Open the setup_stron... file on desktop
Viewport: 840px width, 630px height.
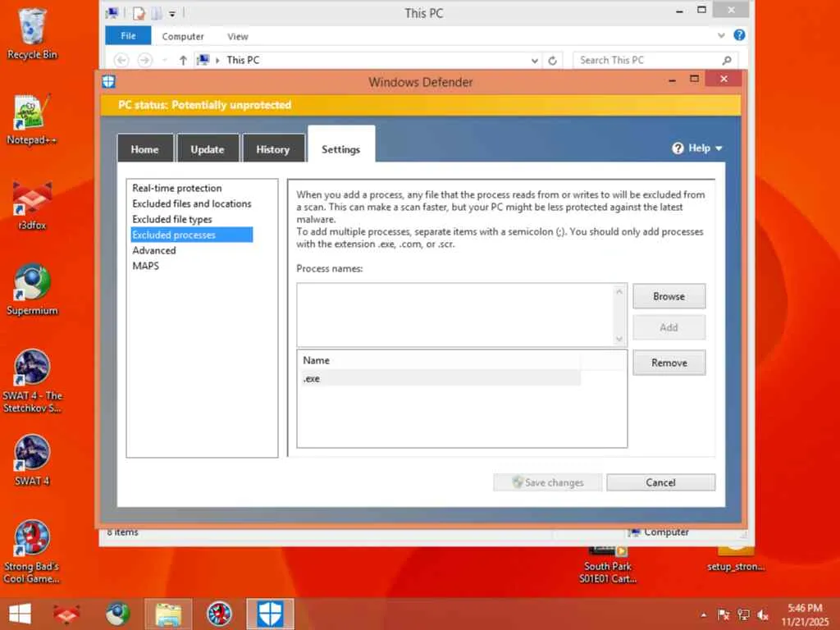[736, 559]
